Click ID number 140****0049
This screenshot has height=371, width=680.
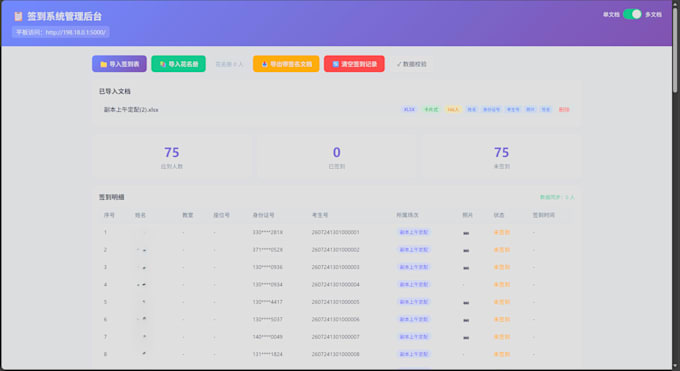[x=268, y=337]
